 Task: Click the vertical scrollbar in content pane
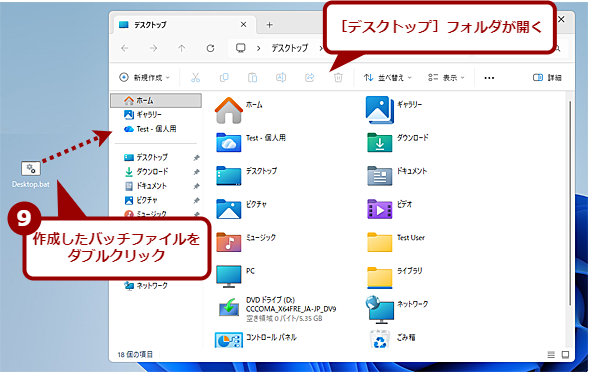pos(570,203)
